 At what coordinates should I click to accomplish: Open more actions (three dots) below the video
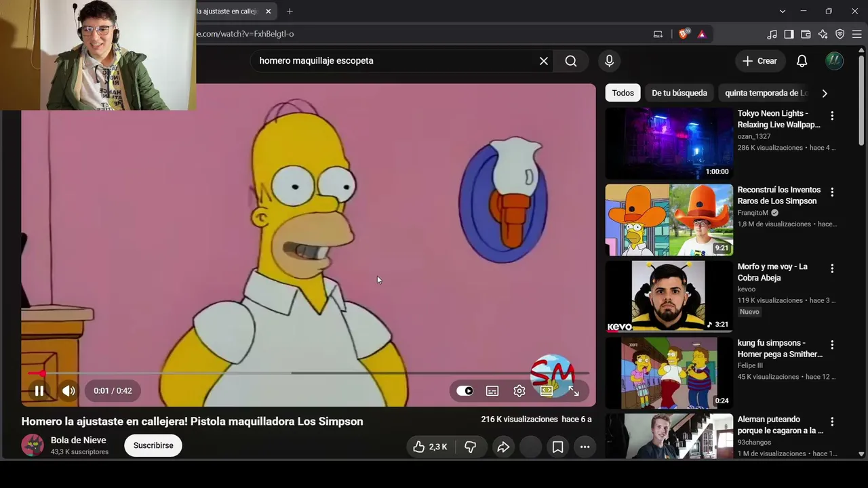point(585,447)
